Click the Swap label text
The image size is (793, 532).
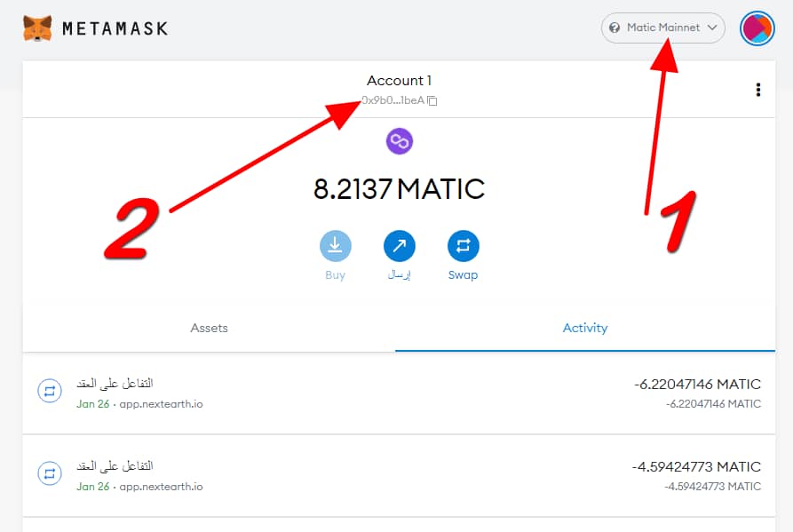[x=464, y=275]
